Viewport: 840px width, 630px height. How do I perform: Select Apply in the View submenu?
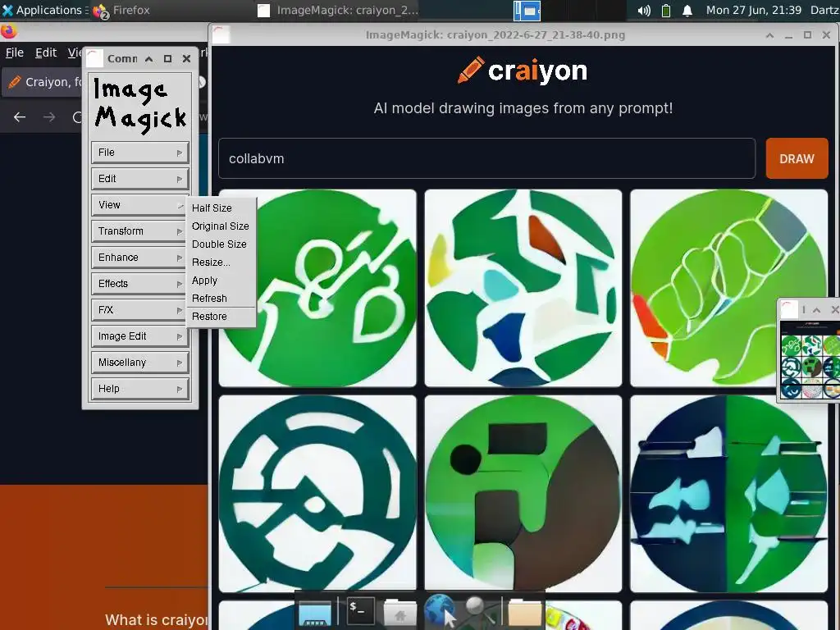221,281
